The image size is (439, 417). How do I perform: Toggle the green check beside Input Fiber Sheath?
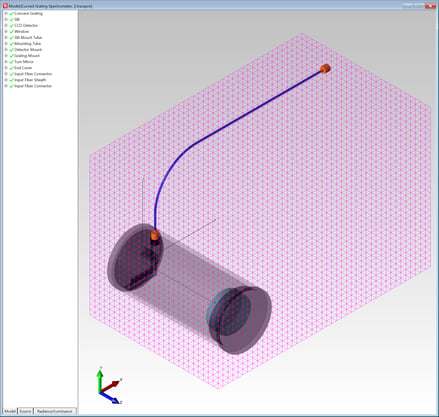tap(12, 80)
